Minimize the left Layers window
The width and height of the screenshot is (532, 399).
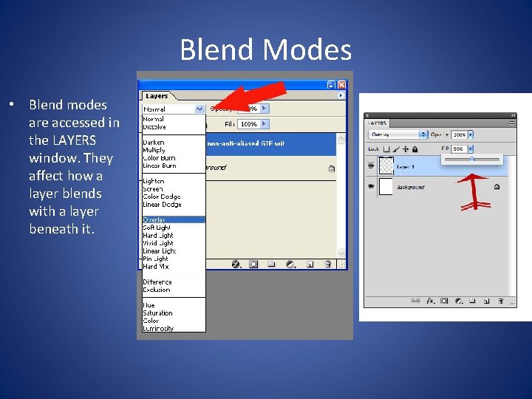coord(331,85)
